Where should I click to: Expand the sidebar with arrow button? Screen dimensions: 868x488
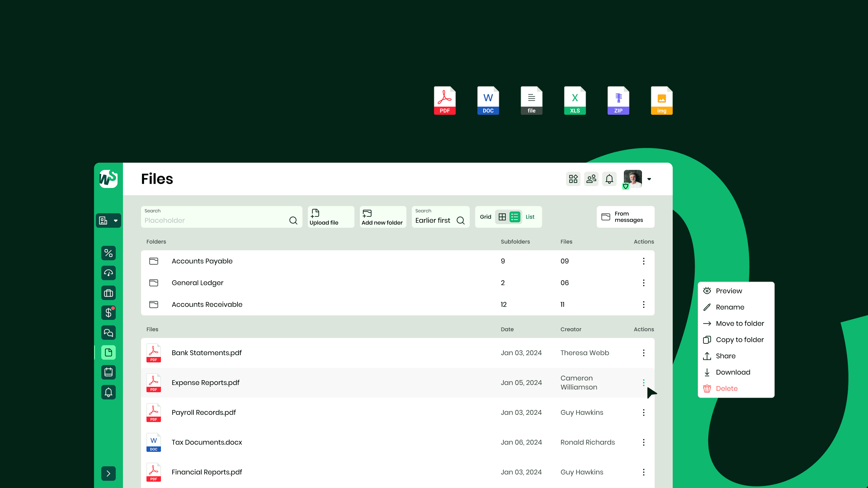coord(108,474)
